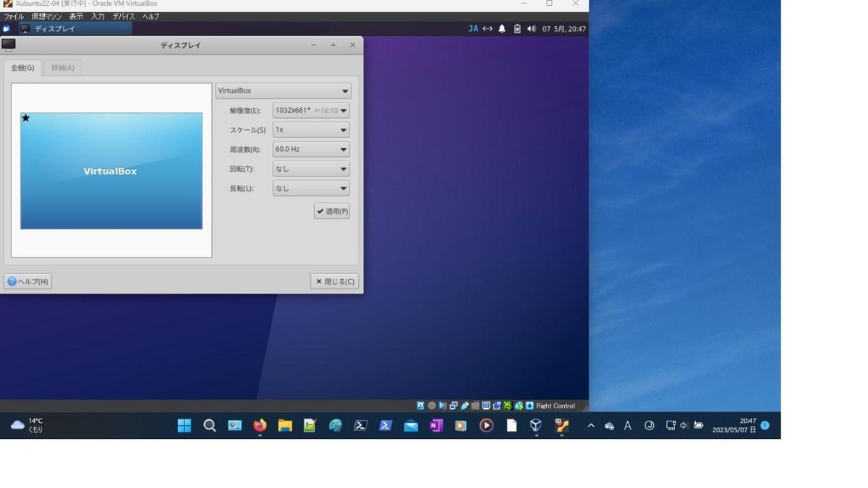Open the round media player taskbar icon
This screenshot has height=488, width=868.
486,426
